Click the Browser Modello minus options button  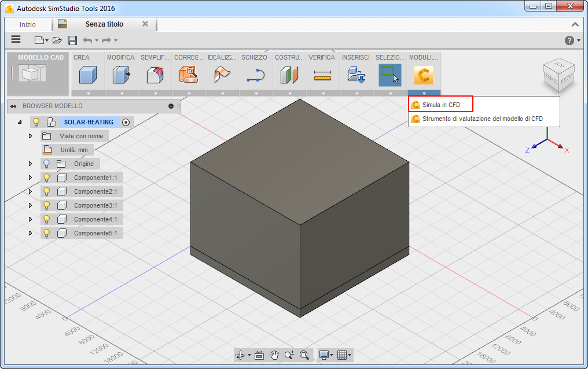pos(171,106)
